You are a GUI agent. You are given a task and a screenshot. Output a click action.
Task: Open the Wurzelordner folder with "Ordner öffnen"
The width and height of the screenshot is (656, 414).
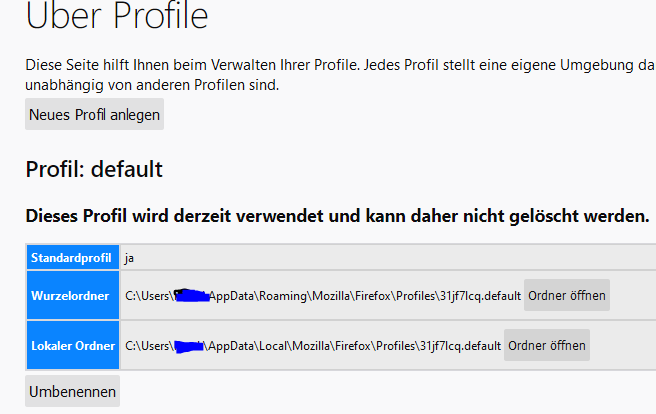pyautogui.click(x=567, y=296)
